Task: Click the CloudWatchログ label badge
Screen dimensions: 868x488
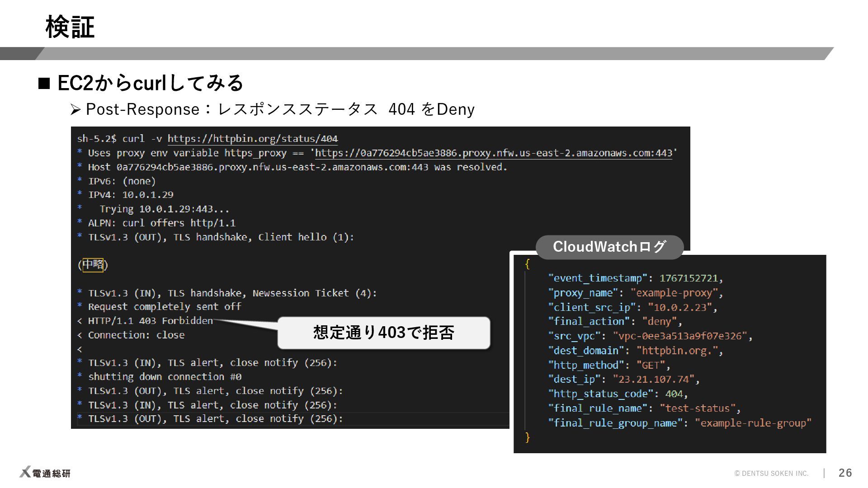Action: (x=609, y=247)
